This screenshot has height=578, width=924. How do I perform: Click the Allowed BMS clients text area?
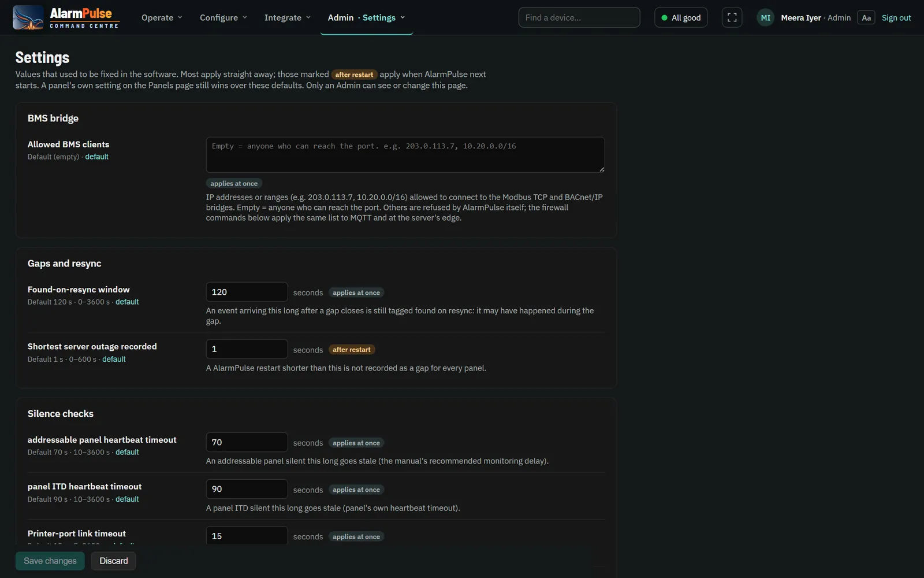405,154
